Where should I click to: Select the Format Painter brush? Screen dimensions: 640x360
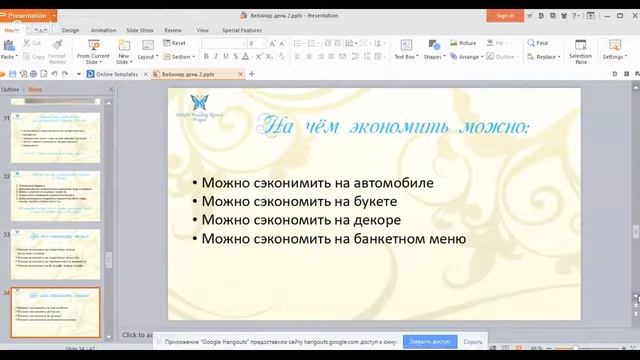click(58, 44)
